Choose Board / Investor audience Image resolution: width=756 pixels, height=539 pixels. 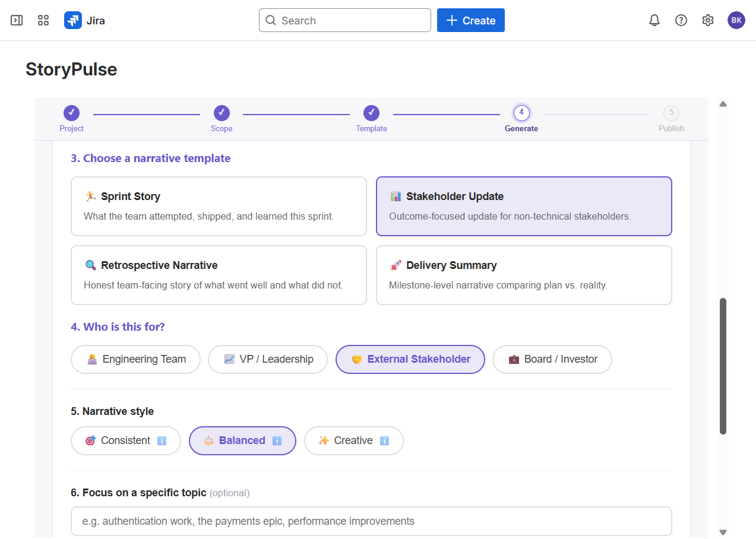552,359
